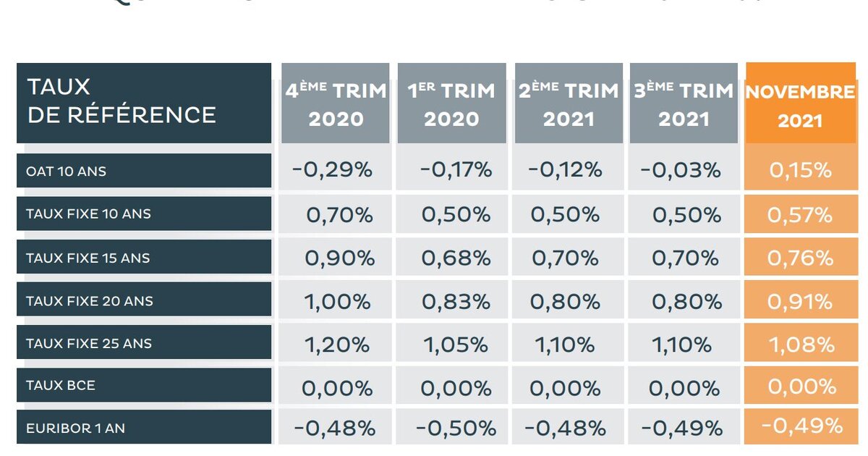Click the -0,50% Euribor value cell
868x456 pixels.
(x=451, y=428)
